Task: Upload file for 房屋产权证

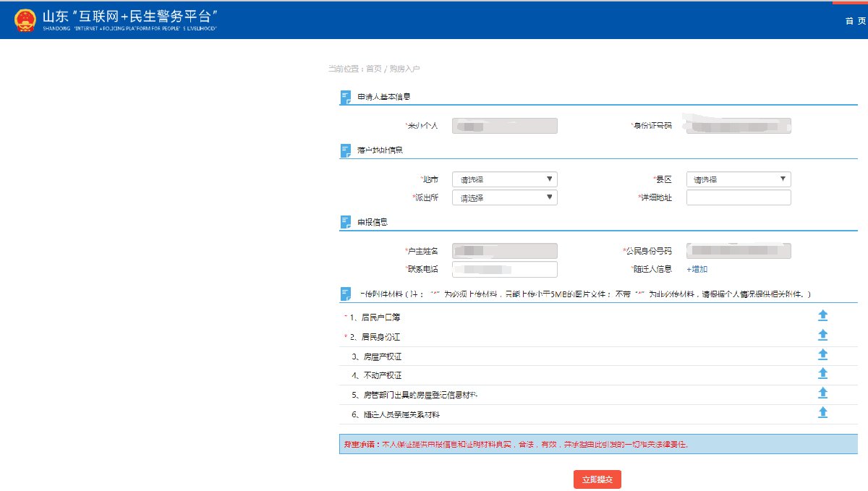Action: click(822, 354)
